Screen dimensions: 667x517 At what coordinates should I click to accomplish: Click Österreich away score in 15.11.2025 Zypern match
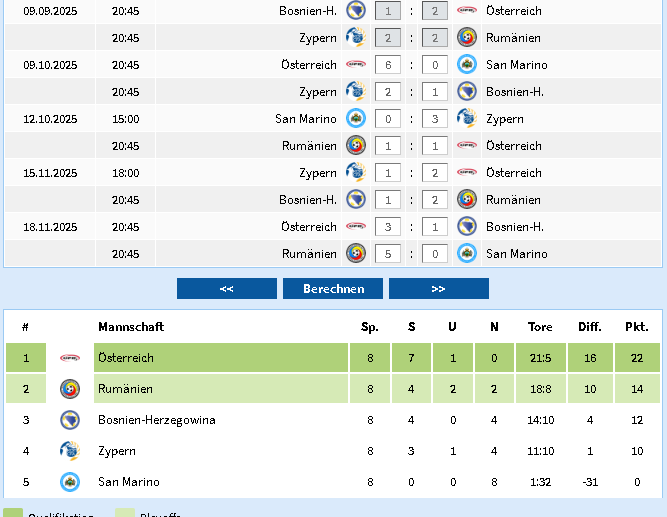coord(435,173)
